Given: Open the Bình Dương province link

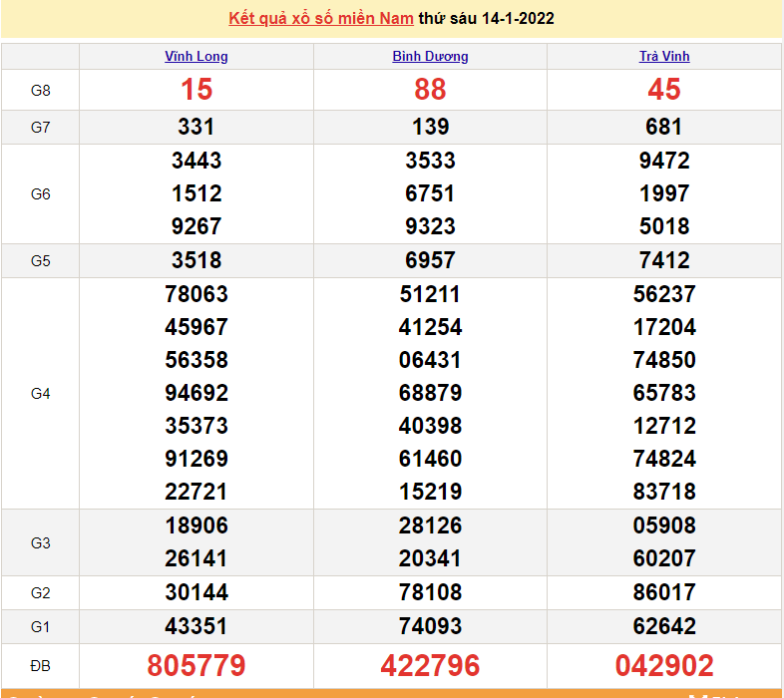Looking at the screenshot, I should pyautogui.click(x=430, y=57).
